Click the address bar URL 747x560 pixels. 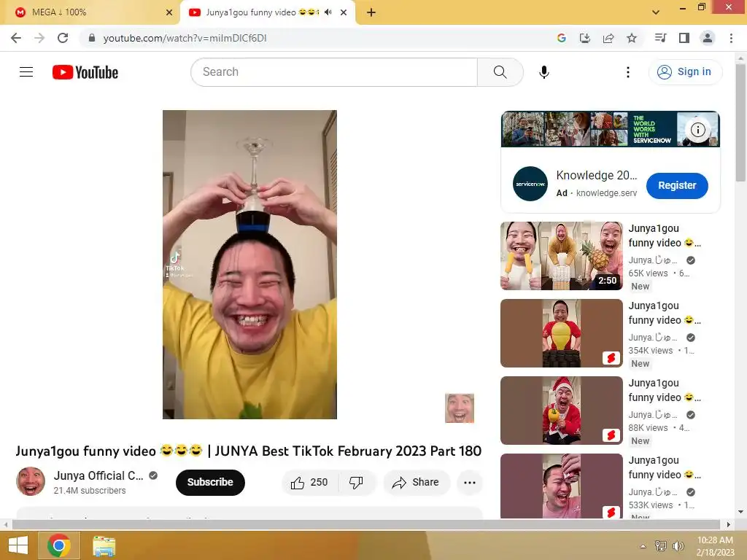coord(185,38)
